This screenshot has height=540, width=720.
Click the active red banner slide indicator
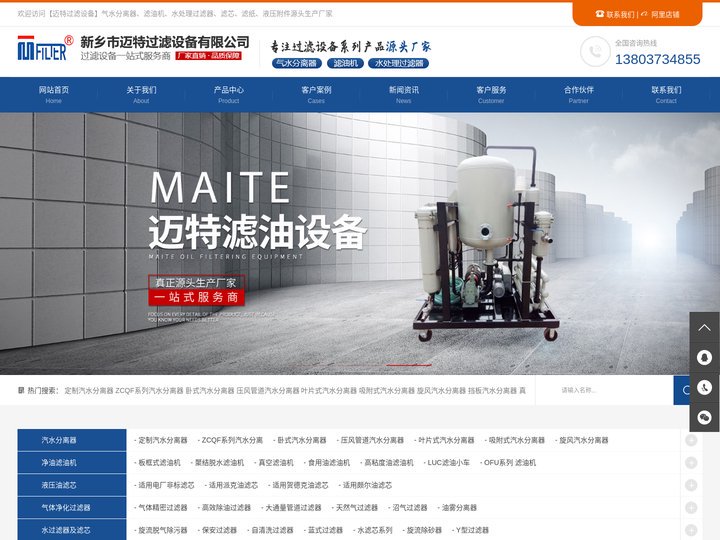[409, 365]
